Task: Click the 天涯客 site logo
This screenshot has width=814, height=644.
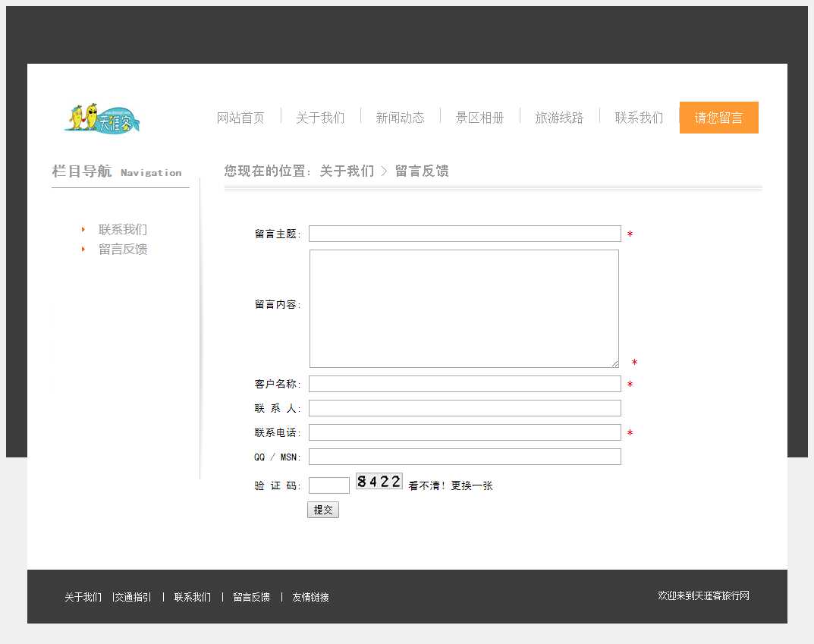Action: (x=102, y=118)
